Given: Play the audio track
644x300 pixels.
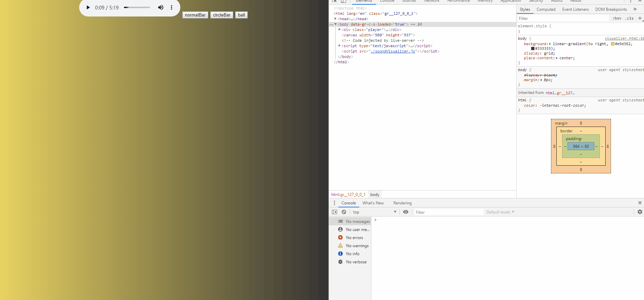Looking at the screenshot, I should (88, 7).
